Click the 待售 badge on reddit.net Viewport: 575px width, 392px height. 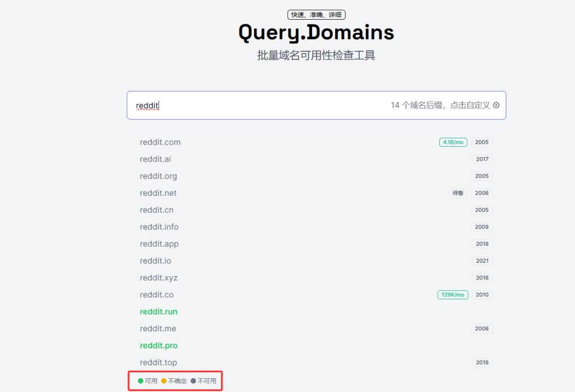pyautogui.click(x=458, y=193)
